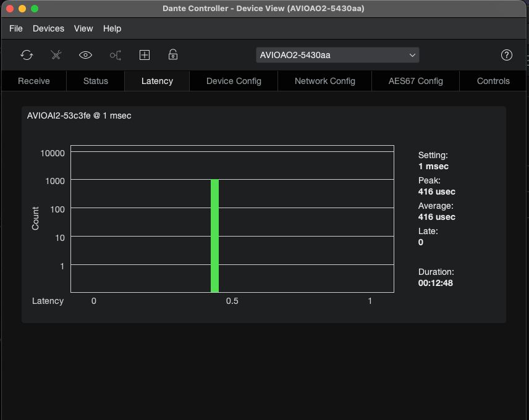Switch to the Network Config tab
Viewport: 529px width, 420px height.
324,81
